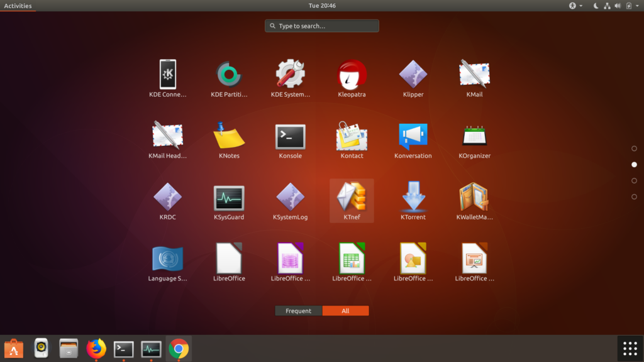Image resolution: width=644 pixels, height=362 pixels.
Task: Click Activities in the top bar
Action: click(x=18, y=6)
